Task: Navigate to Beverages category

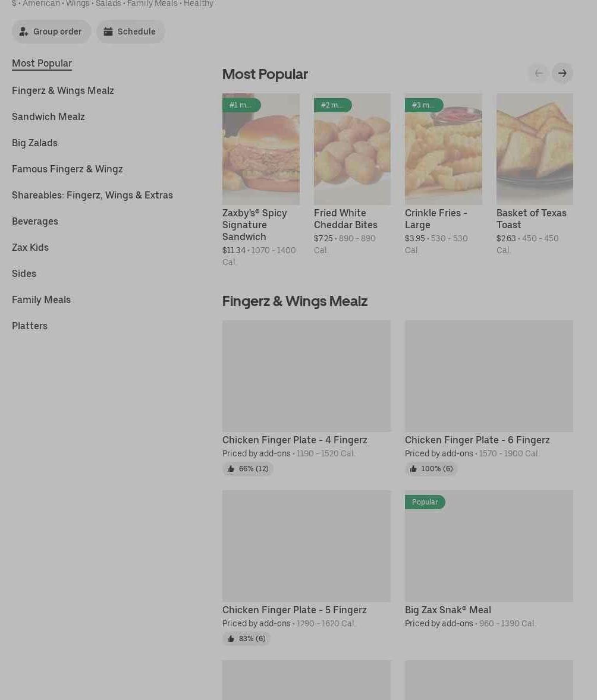Action: 35,222
